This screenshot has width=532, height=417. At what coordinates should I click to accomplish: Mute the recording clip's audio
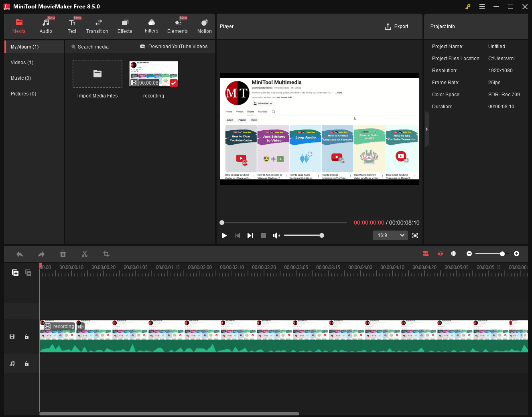coord(81,326)
